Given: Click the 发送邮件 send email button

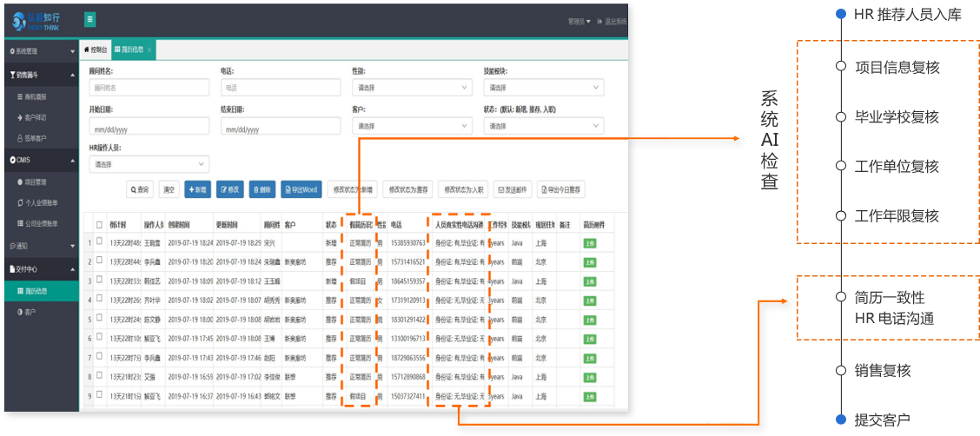Looking at the screenshot, I should [513, 189].
